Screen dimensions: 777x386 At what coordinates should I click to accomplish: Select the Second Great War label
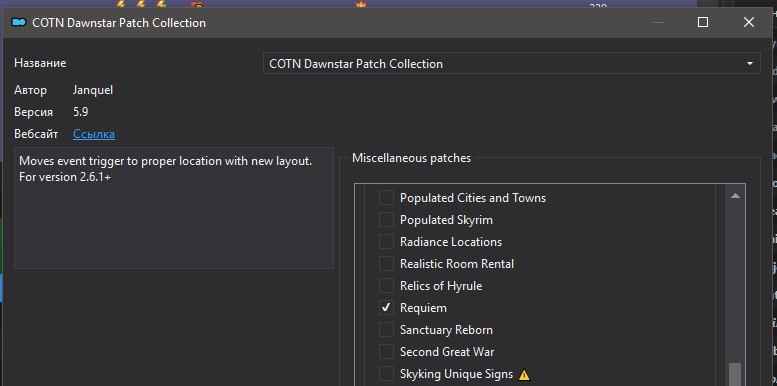[x=447, y=352]
